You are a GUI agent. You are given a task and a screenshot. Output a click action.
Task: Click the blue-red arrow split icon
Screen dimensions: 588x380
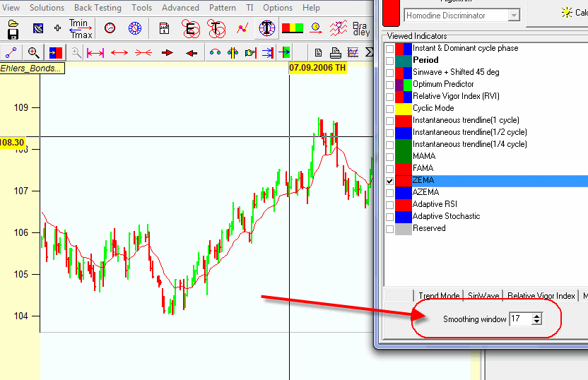pyautogui.click(x=56, y=53)
